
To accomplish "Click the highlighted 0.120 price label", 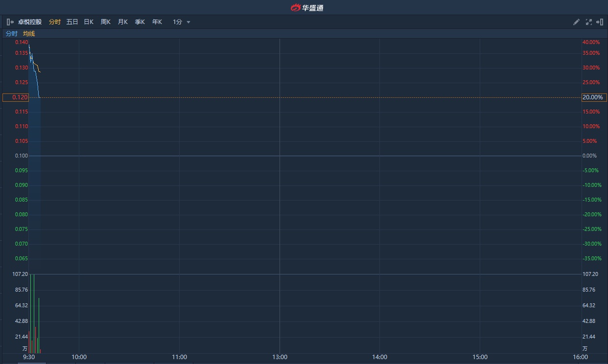I will pyautogui.click(x=15, y=97).
